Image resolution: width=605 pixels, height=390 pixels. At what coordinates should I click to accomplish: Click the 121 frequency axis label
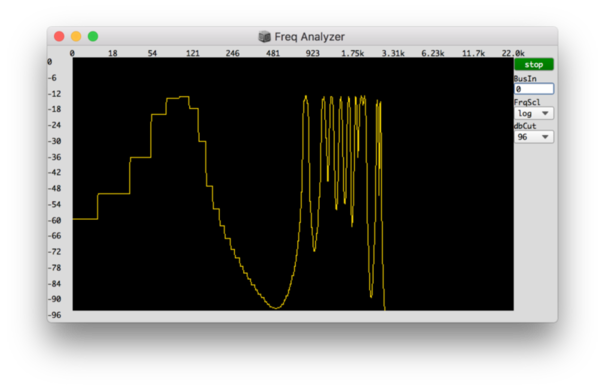193,53
